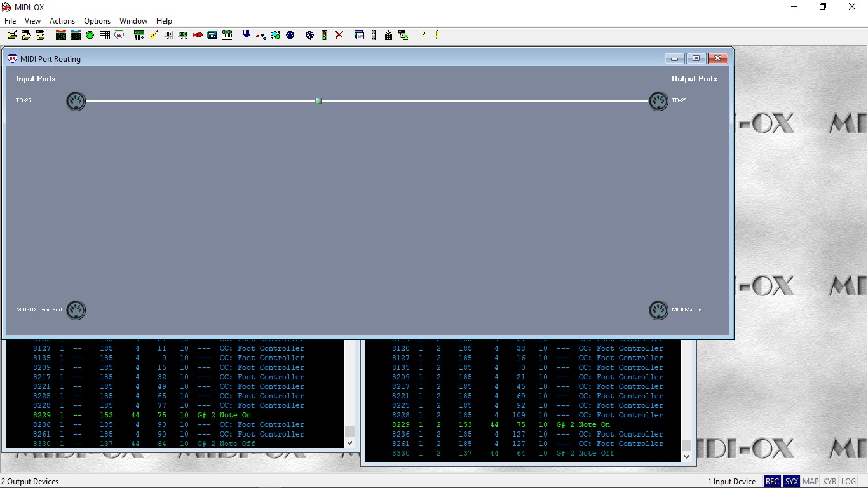Click the TD-25 input port connector
Viewport: 868px width, 488px height.
(76, 101)
